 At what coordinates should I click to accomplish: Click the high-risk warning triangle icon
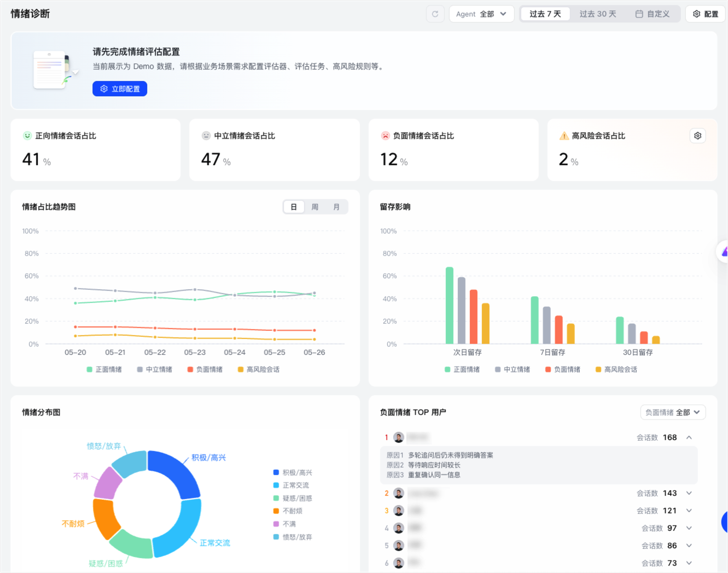564,136
